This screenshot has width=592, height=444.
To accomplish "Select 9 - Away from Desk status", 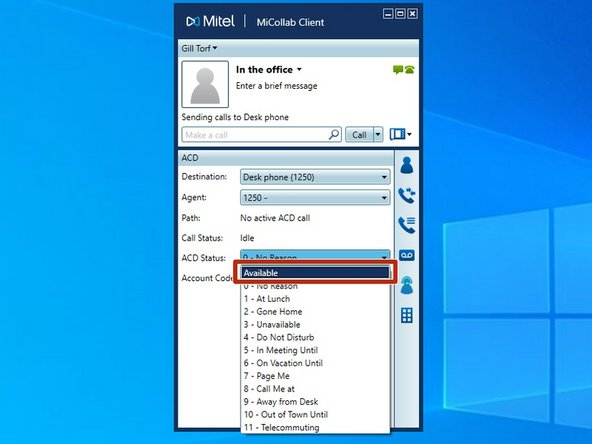I will [315, 401].
